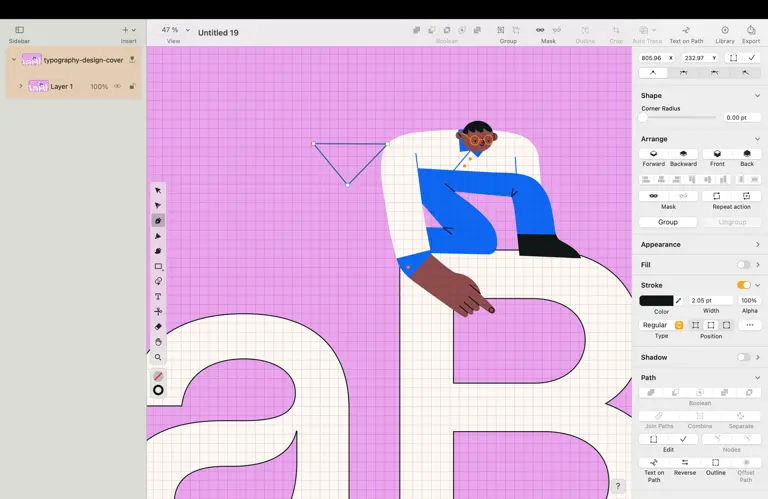Click the stroke Alpha field
768x499 pixels.
[749, 301]
